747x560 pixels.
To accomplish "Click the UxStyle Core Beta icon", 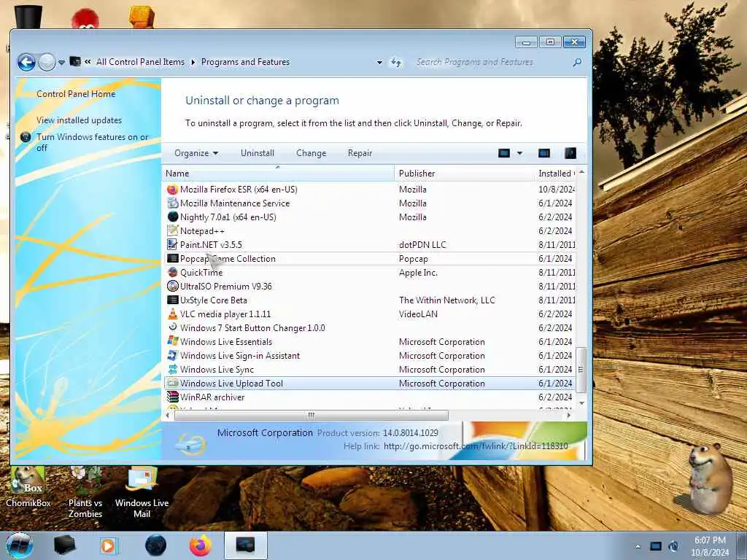I will (172, 300).
